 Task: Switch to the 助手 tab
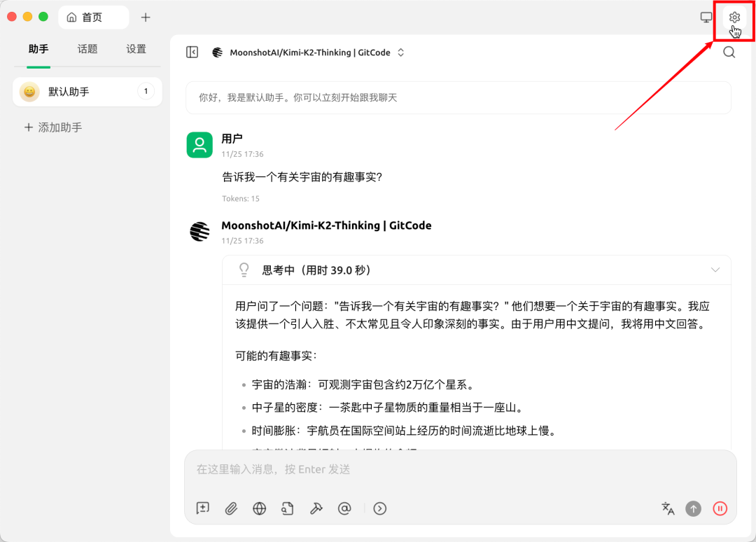pyautogui.click(x=38, y=49)
